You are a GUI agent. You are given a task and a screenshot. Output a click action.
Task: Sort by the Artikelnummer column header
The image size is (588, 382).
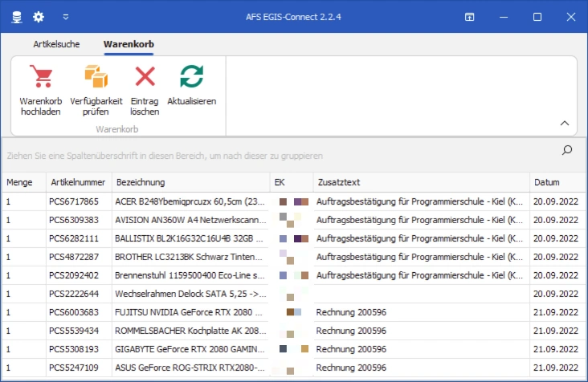click(79, 182)
